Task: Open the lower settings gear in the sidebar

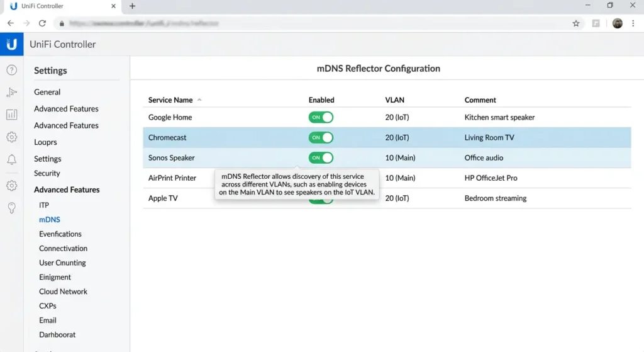Action: click(x=11, y=186)
